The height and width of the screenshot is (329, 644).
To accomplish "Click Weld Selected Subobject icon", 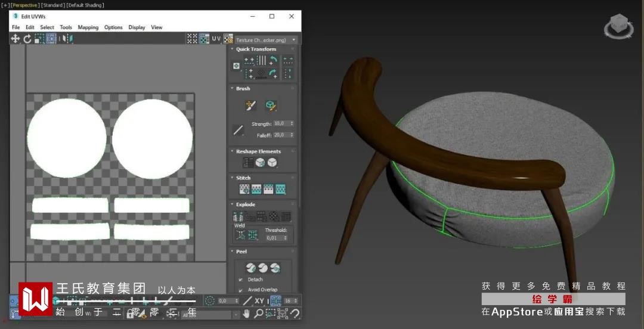I will click(253, 235).
